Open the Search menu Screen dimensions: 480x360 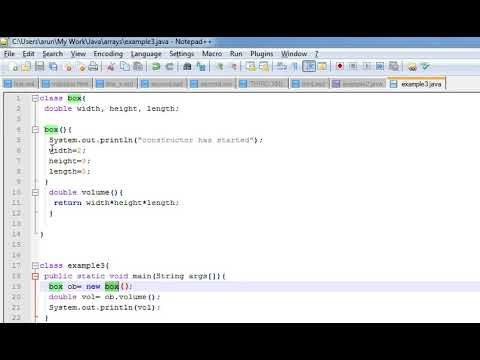click(53, 54)
